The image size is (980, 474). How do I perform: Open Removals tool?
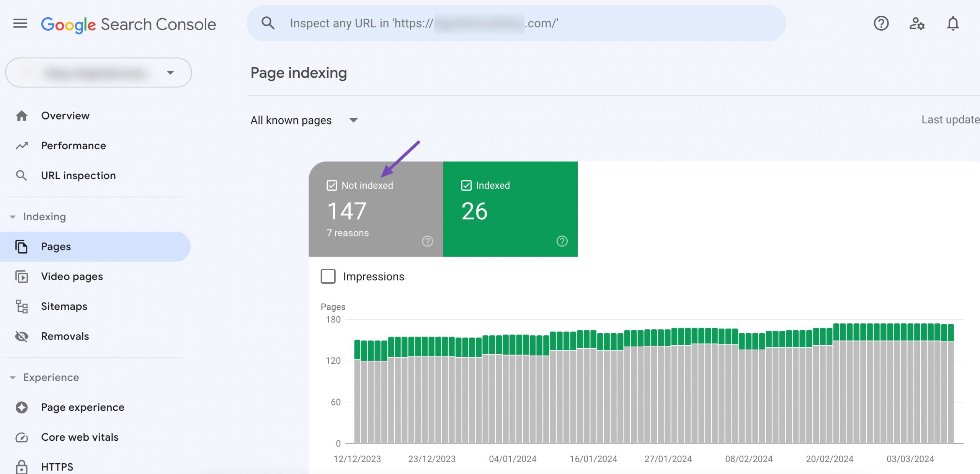(x=95, y=336)
